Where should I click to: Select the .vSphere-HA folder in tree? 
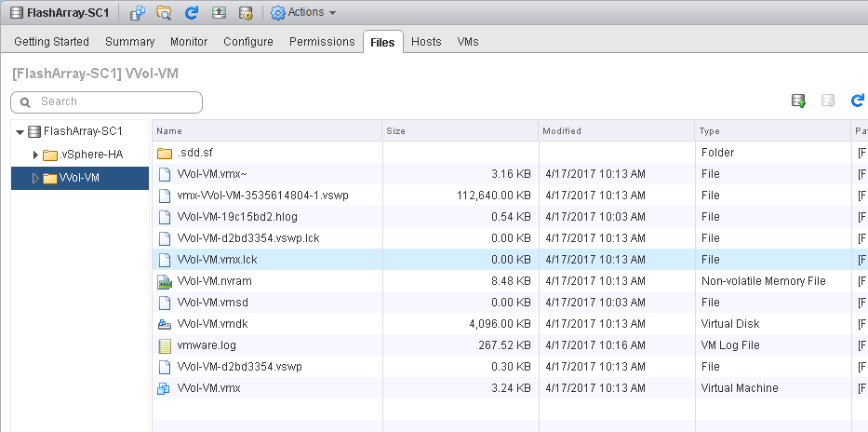tap(91, 155)
